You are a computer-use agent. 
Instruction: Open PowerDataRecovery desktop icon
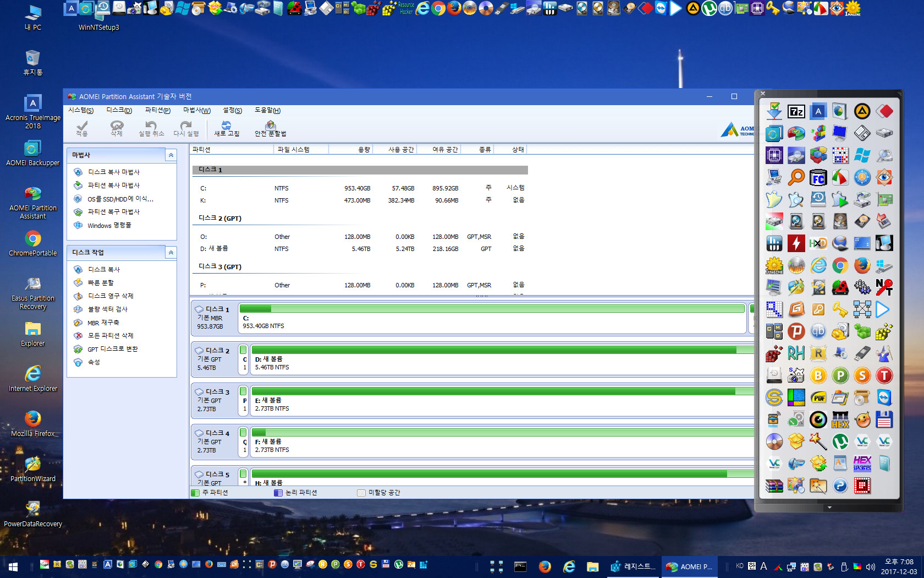pyautogui.click(x=33, y=514)
